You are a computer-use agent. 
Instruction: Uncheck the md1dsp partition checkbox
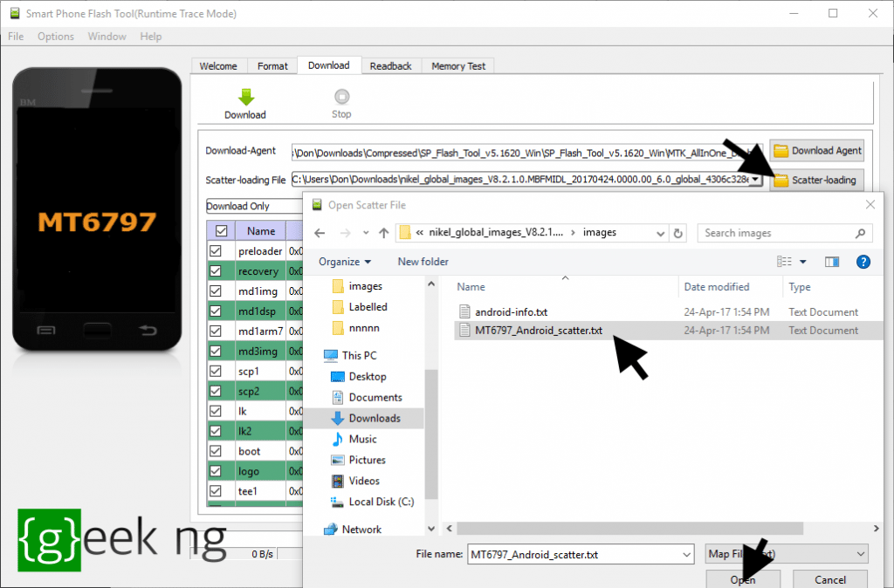pos(216,311)
